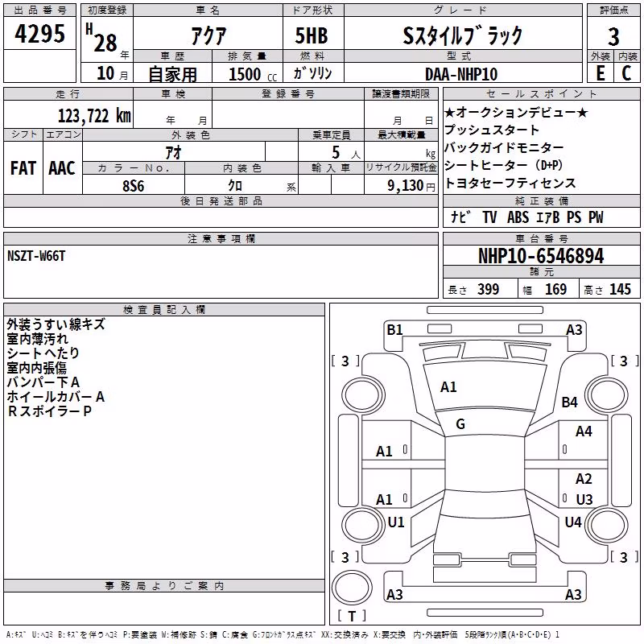Viewport: 644px width, 644px height.
Task: Select dent mark U4 on the diagram
Action: (573, 522)
